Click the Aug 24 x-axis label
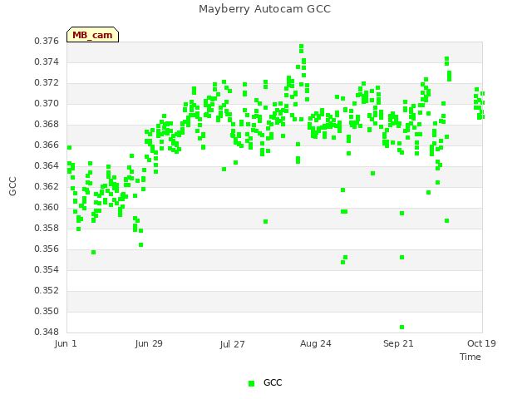532x399 pixels. [316, 343]
